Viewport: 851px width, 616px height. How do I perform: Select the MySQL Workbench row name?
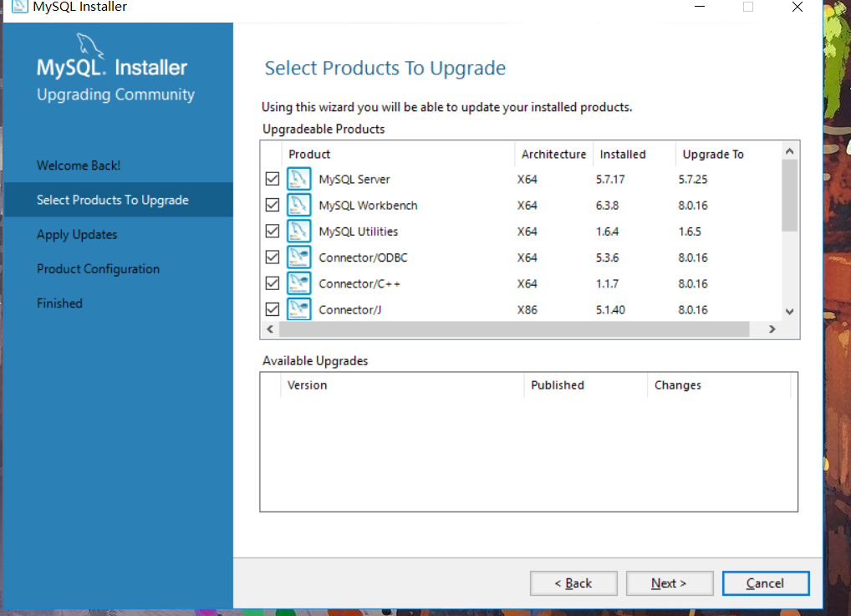(368, 205)
